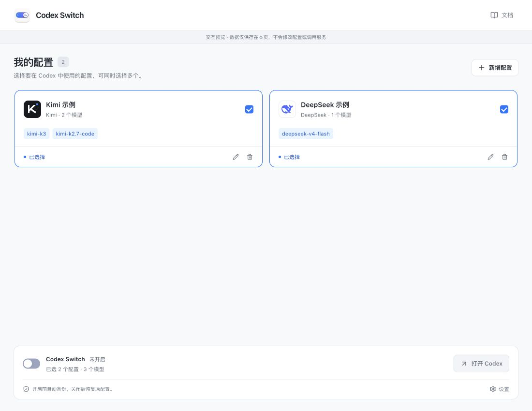
Task: Click the 交互预览 notice banner text
Action: coord(266,37)
